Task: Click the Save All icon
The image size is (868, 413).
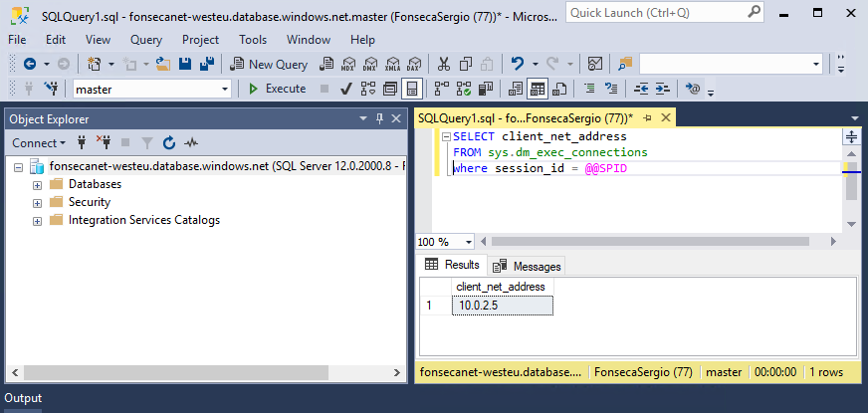Action: (207, 65)
